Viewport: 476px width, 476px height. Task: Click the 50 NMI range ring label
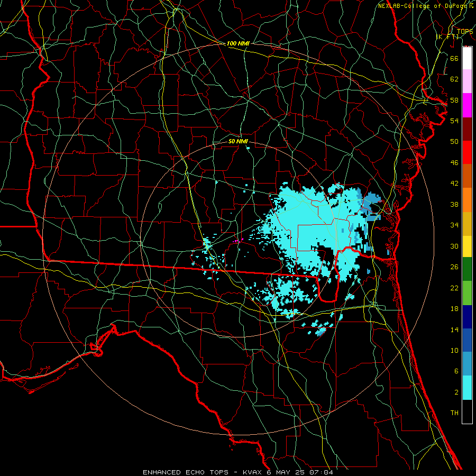pos(238,141)
